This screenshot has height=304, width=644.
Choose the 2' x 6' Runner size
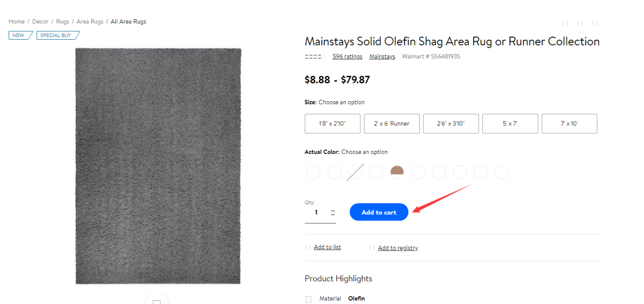392,124
